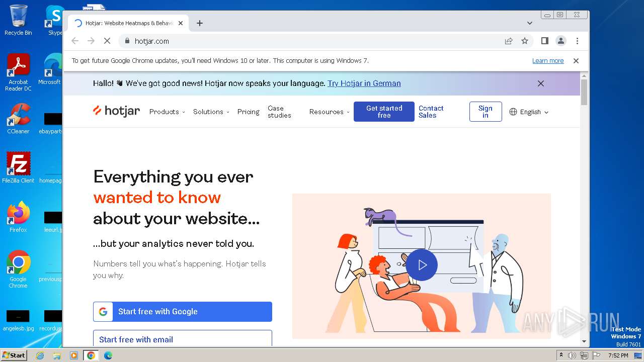This screenshot has height=362, width=644.
Task: Open the Pricing page
Action: pyautogui.click(x=248, y=112)
